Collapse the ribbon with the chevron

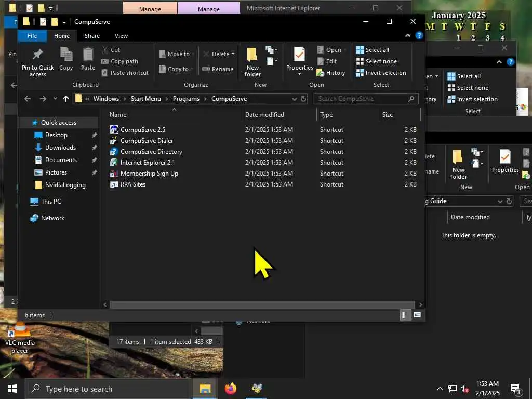click(407, 36)
